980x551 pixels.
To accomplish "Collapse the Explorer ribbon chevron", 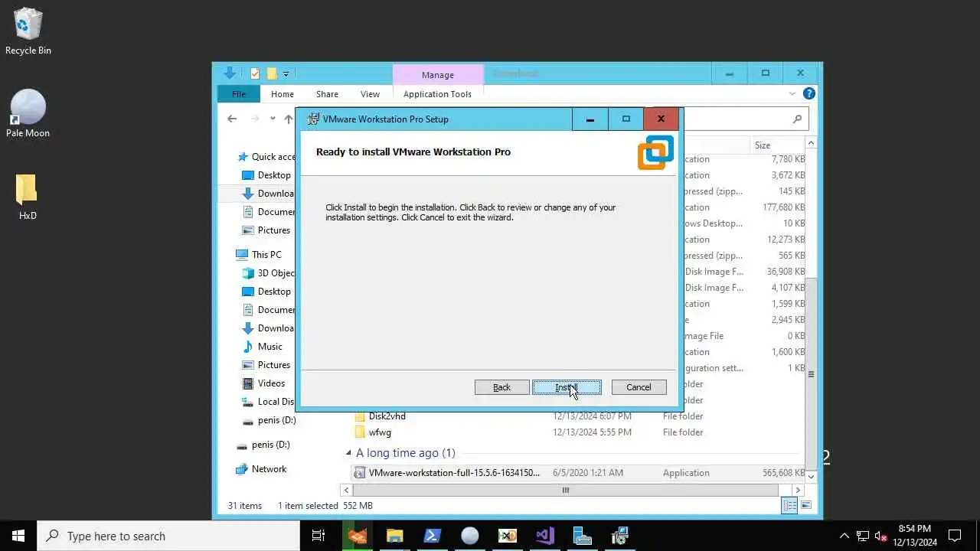I will (792, 93).
